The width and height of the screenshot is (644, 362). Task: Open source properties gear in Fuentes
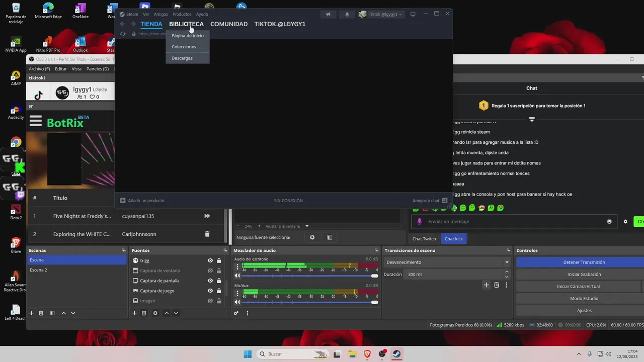pos(155,313)
